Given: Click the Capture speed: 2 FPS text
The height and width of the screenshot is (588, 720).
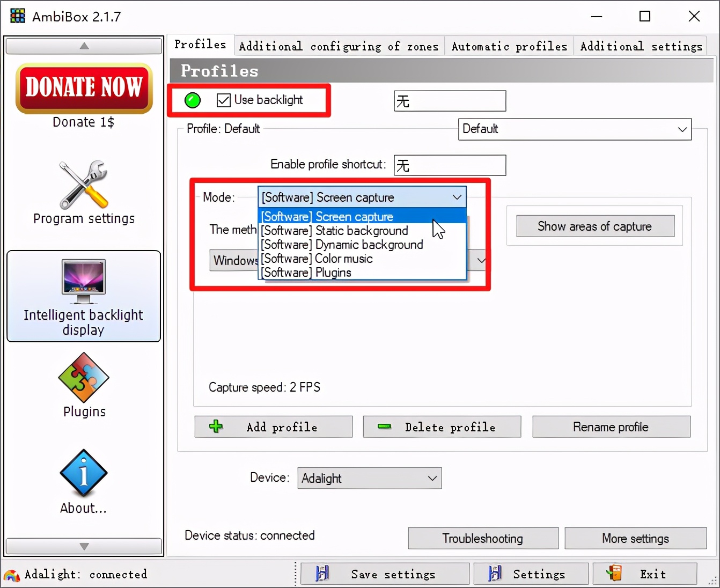Looking at the screenshot, I should (x=265, y=387).
